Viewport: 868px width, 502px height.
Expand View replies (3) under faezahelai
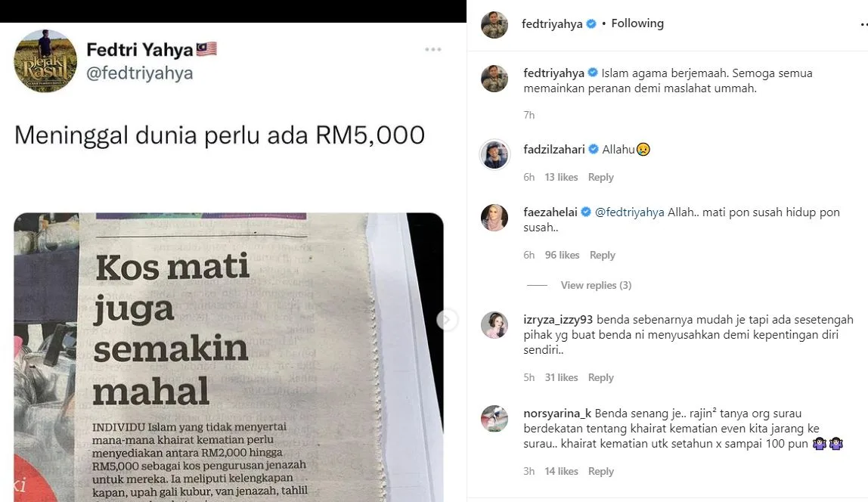click(596, 285)
